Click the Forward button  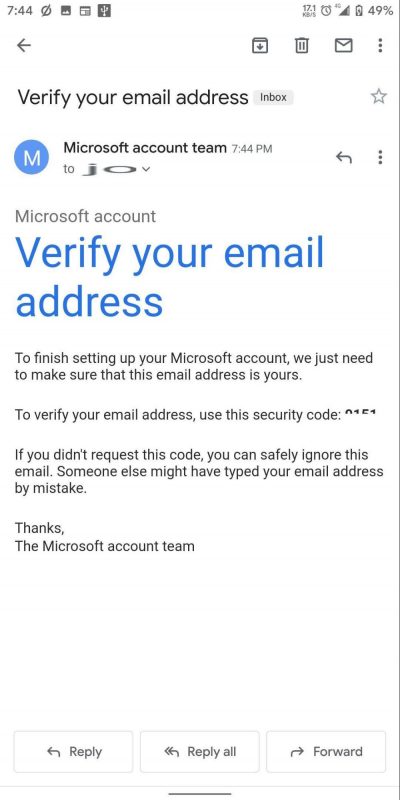coord(326,752)
